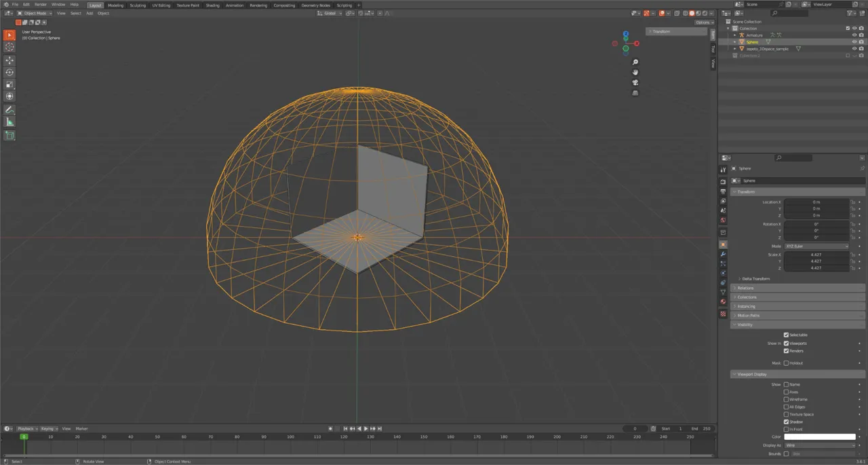Open the Display As Wire dropdown

pyautogui.click(x=820, y=445)
